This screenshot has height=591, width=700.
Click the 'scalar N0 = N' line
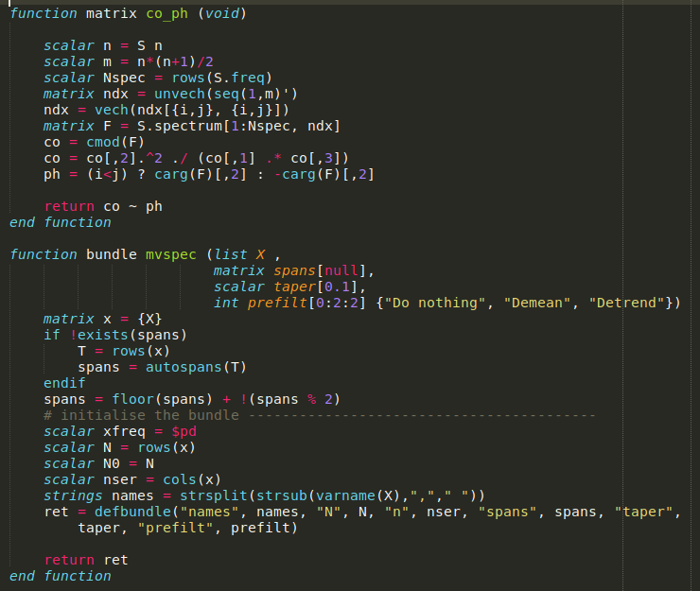pos(98,463)
